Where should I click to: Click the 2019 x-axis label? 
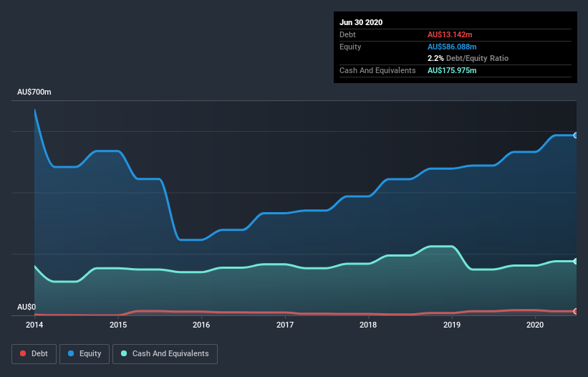pyautogui.click(x=452, y=325)
